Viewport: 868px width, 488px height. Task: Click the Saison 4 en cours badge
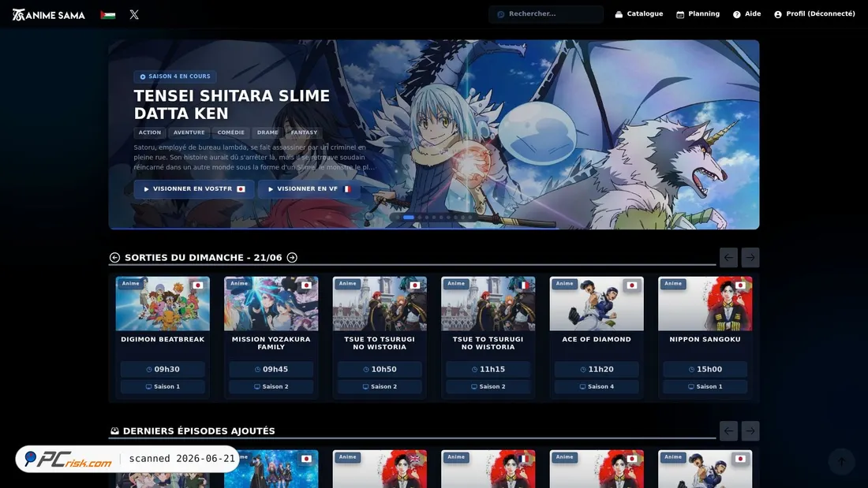(175, 76)
